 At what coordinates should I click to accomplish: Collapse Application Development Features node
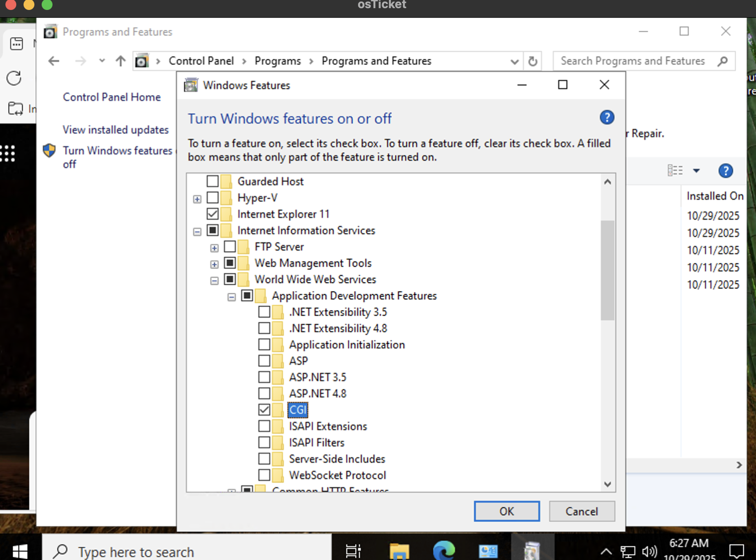coord(231,297)
